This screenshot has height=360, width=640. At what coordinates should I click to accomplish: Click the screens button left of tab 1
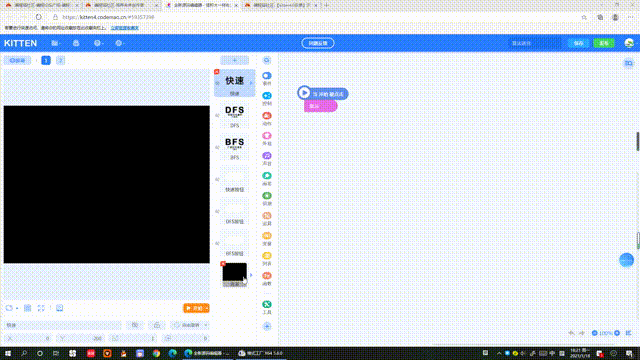point(18,60)
